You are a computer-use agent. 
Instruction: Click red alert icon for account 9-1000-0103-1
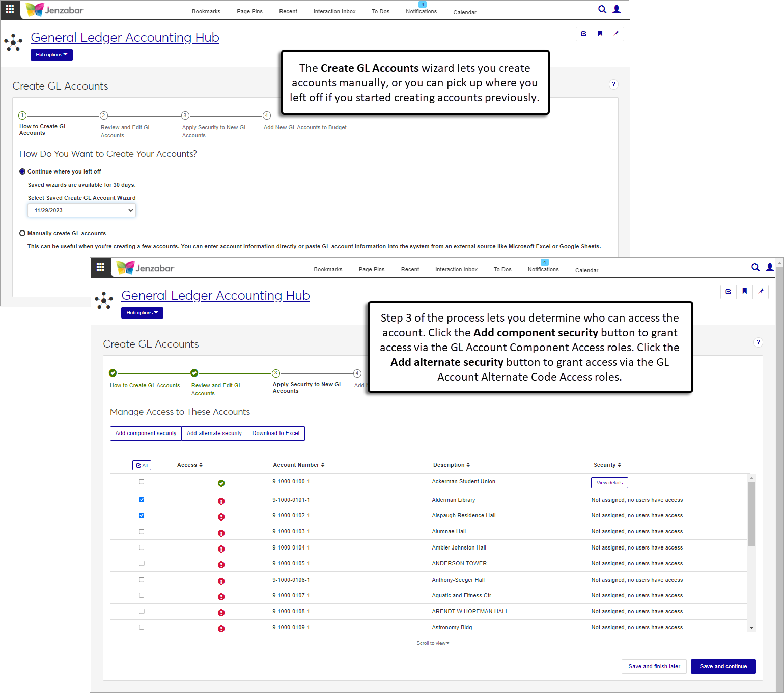221,533
